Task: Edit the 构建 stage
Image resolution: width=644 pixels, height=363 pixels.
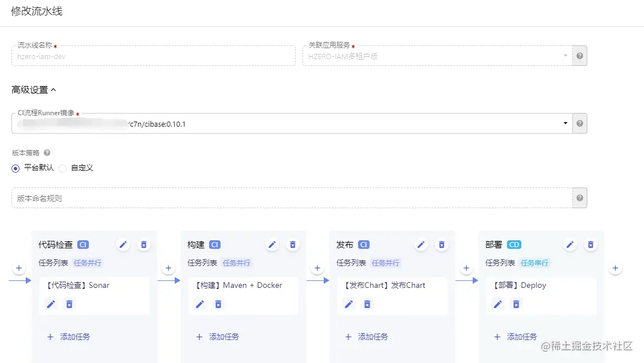Action: coord(272,245)
